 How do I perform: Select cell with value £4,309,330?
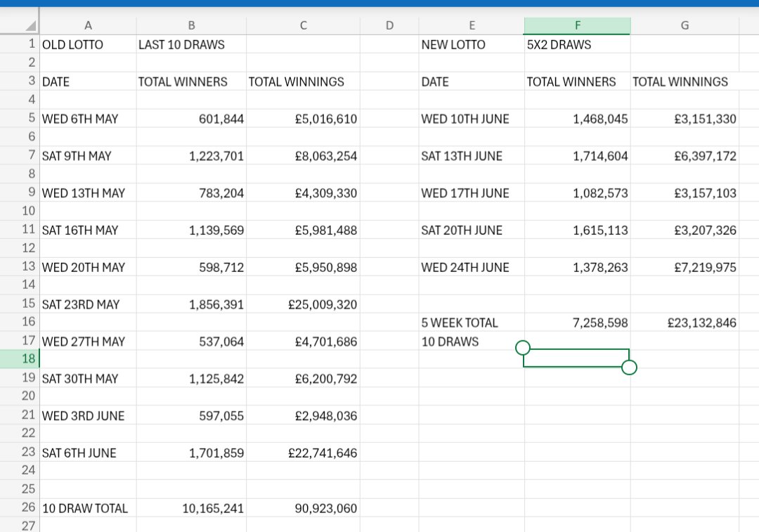click(x=304, y=193)
